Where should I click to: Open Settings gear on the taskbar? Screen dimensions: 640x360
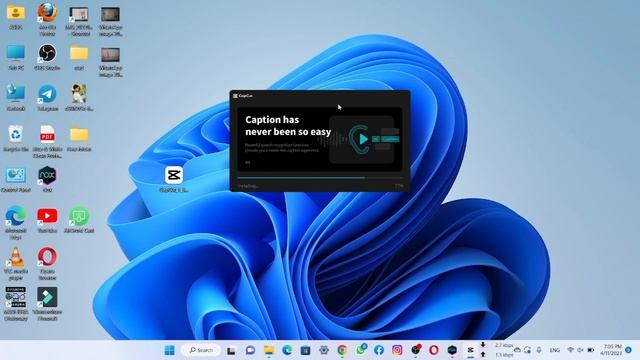click(x=324, y=350)
